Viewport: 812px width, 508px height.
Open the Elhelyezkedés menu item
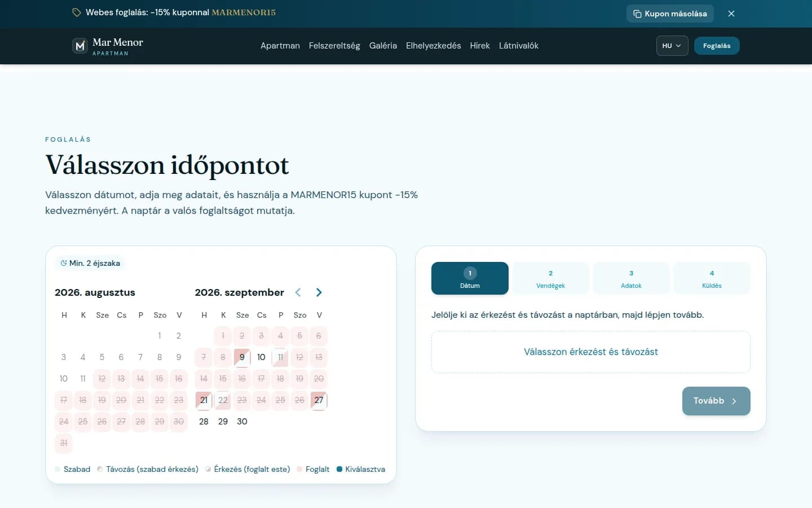(434, 46)
